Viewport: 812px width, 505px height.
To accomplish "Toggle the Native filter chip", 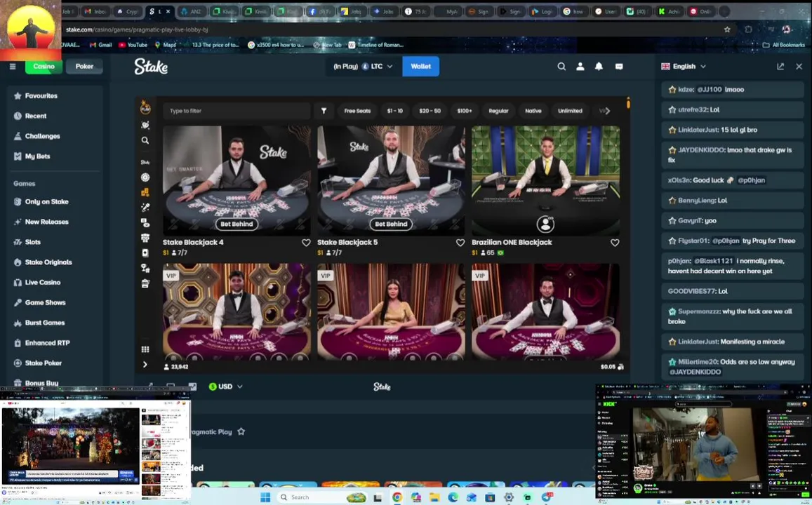I will coord(533,111).
